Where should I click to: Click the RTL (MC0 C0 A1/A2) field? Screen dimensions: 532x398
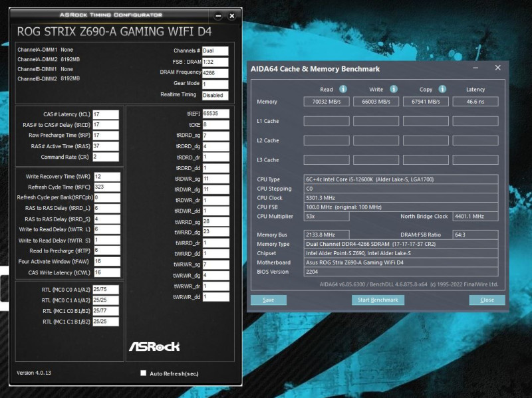click(106, 290)
